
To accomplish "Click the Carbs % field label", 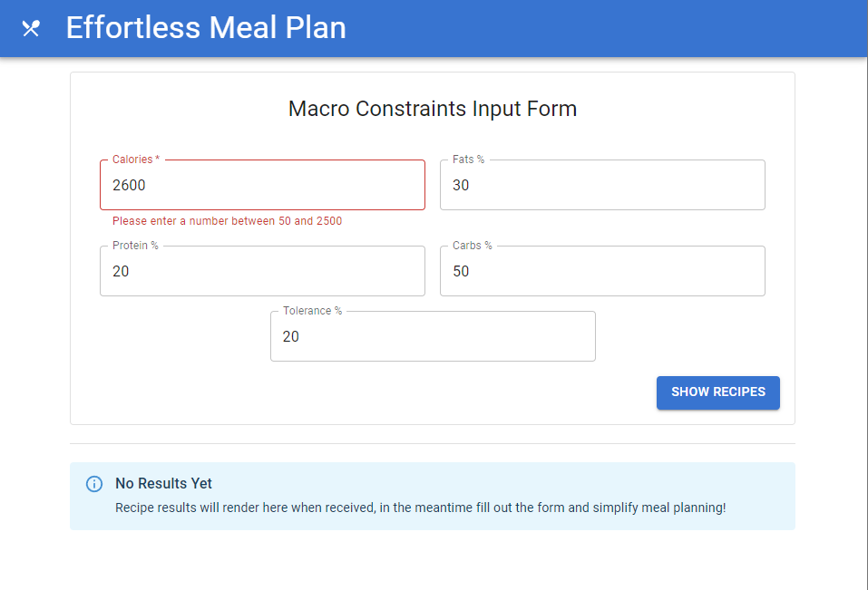I will click(472, 246).
